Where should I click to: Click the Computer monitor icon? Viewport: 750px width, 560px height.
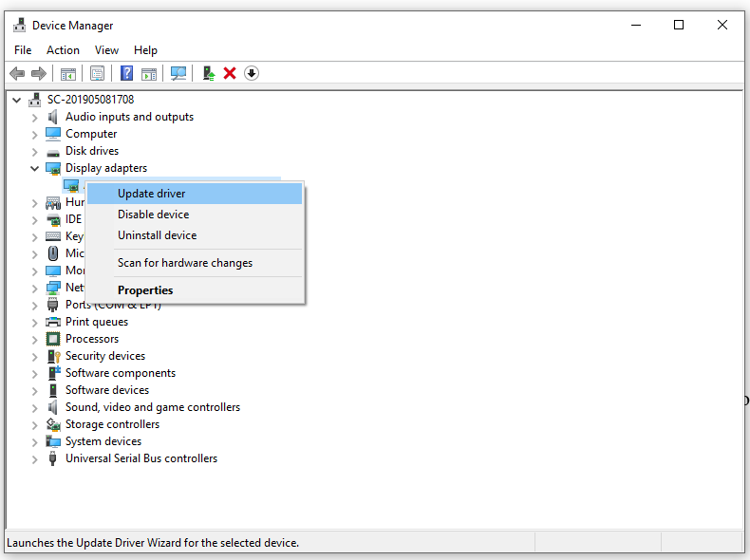point(53,134)
